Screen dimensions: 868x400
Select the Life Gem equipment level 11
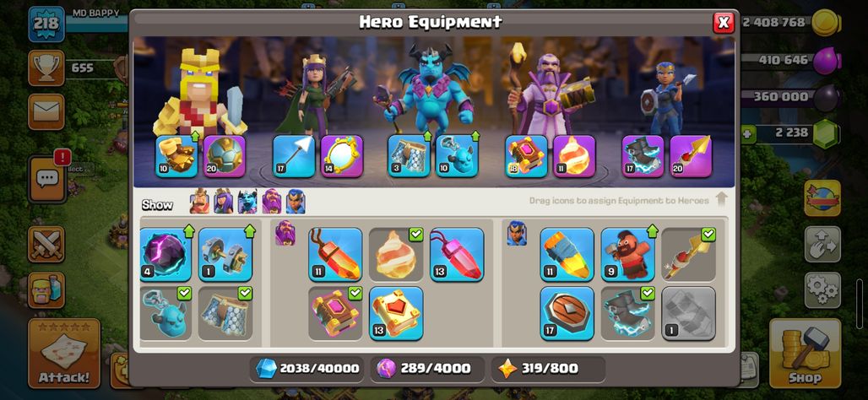[x=335, y=255]
